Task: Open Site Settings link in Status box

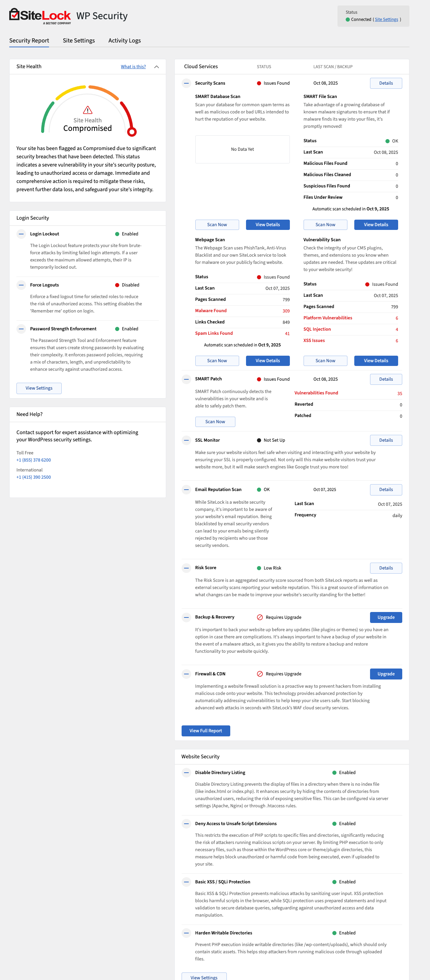Action: click(x=386, y=20)
